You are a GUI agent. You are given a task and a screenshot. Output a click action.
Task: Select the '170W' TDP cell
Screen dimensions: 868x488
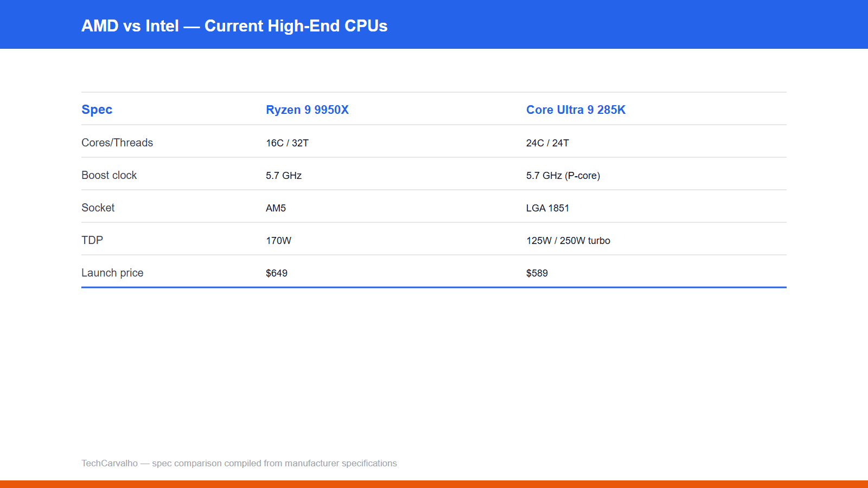point(278,241)
